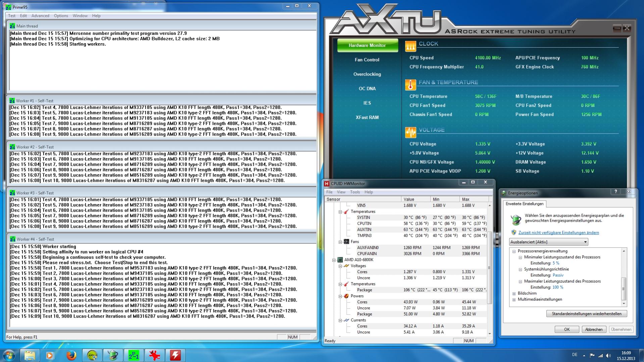Viewport: 644px width, 362px height.
Task: Switch to AXTU via its taskbar icon
Action: point(92,355)
